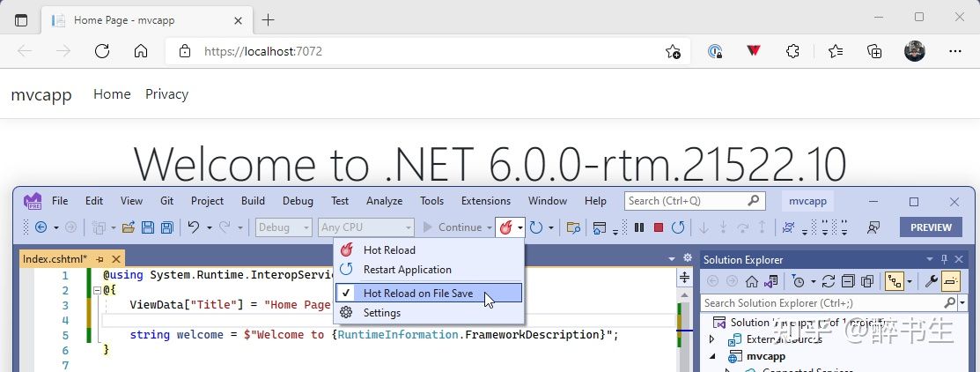The image size is (980, 372).
Task: Select Restart Application from dropdown menu
Action: point(407,270)
